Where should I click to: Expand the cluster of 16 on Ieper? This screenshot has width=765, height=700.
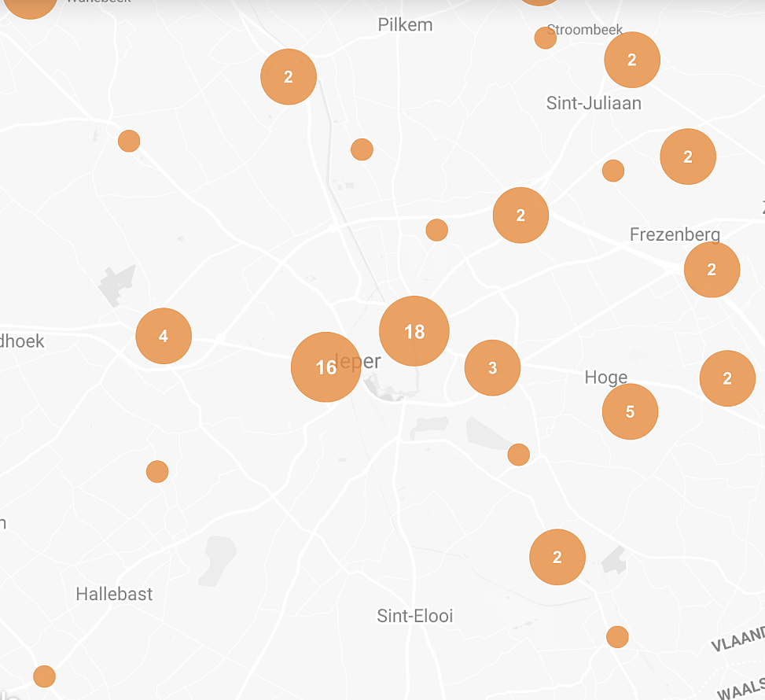325,367
